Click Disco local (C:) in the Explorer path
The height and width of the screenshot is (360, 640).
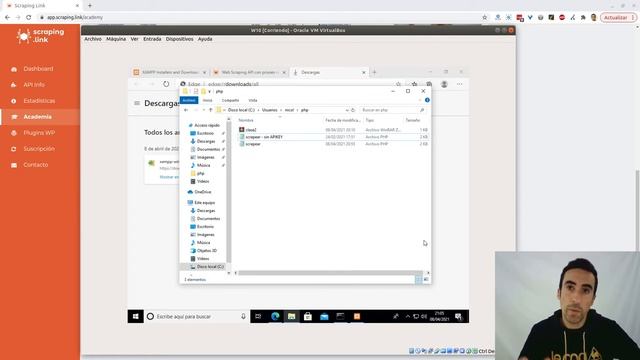click(x=241, y=110)
